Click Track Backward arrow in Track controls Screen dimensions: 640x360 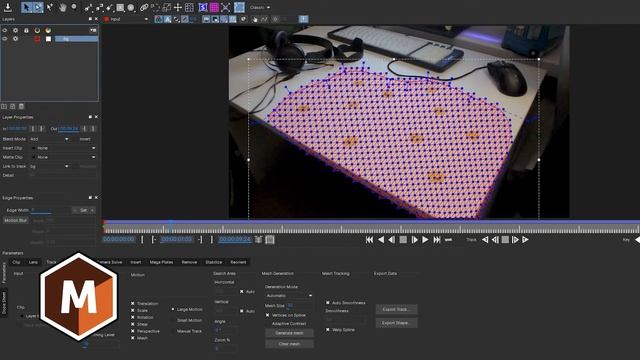point(485,240)
